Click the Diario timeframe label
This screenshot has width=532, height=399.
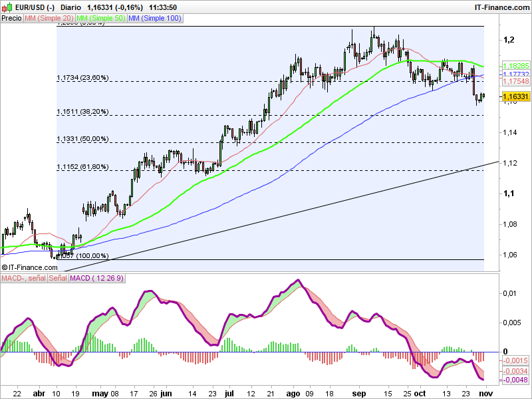click(70, 7)
